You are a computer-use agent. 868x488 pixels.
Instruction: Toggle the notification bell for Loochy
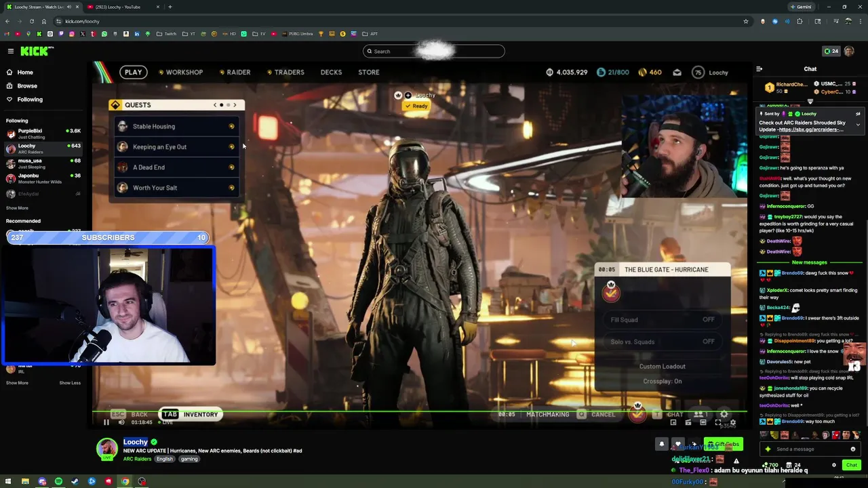point(662,444)
